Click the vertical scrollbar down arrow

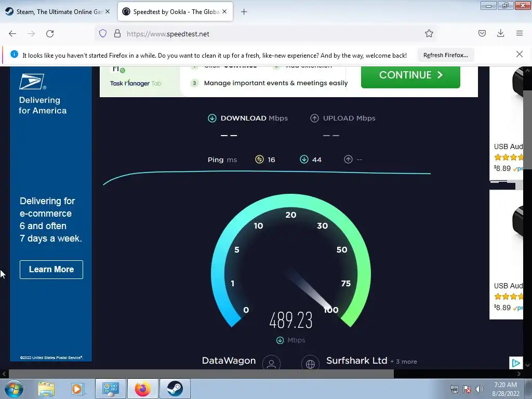pos(527,365)
